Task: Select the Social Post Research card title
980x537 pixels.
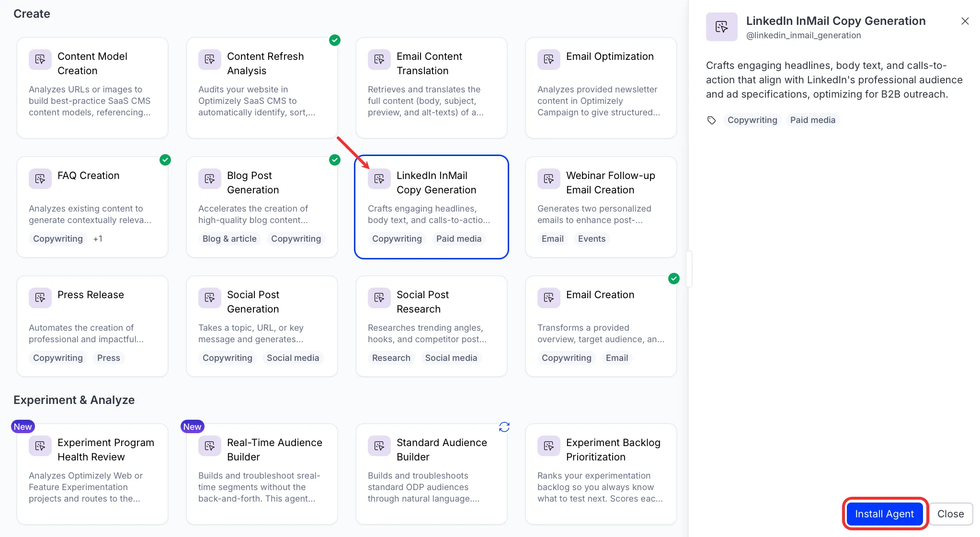Action: coord(422,302)
